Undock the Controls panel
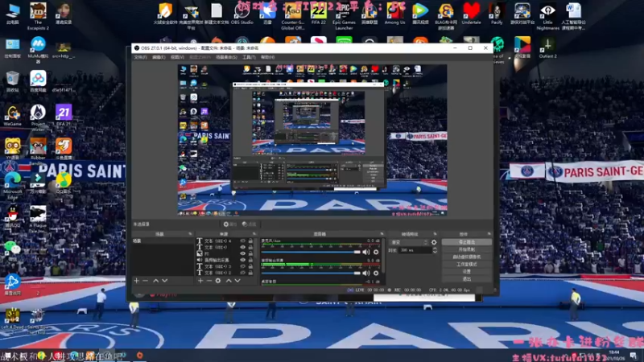 point(489,234)
